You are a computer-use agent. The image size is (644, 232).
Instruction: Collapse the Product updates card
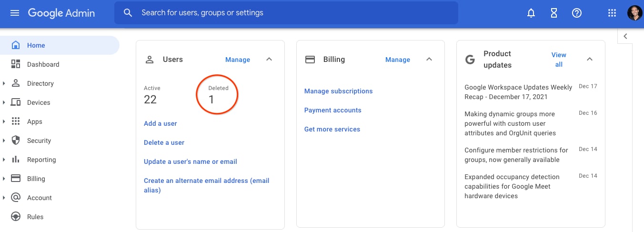tap(590, 60)
